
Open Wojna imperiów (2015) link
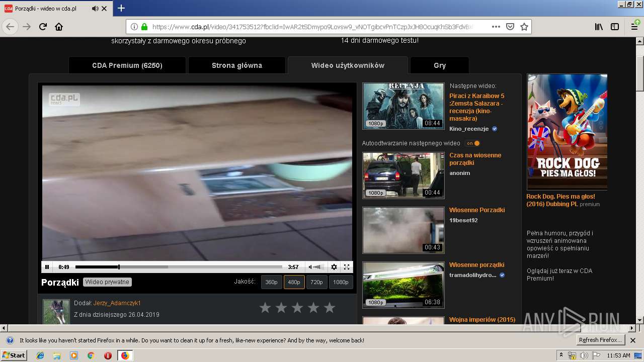(482, 320)
